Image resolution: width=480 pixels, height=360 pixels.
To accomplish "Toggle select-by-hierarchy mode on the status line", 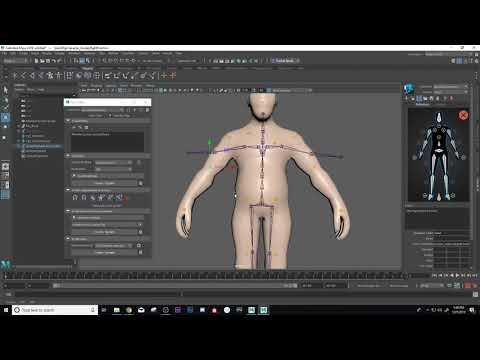I will click(76, 61).
